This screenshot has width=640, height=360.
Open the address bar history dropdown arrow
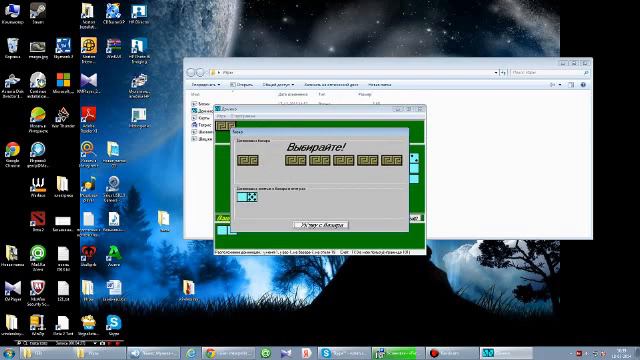pyautogui.click(x=496, y=73)
